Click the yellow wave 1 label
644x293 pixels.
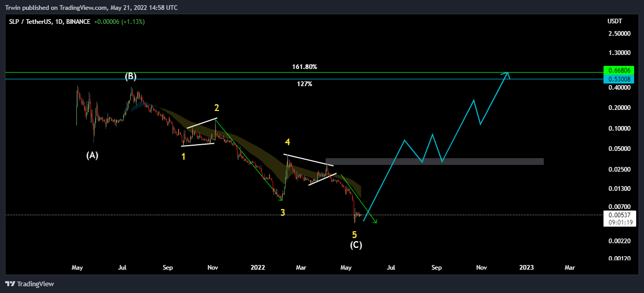(183, 156)
